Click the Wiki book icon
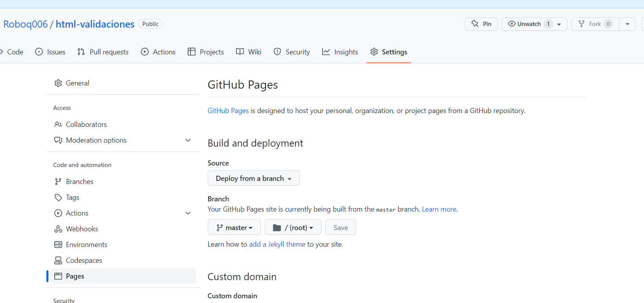The image size is (644, 303). pyautogui.click(x=240, y=52)
